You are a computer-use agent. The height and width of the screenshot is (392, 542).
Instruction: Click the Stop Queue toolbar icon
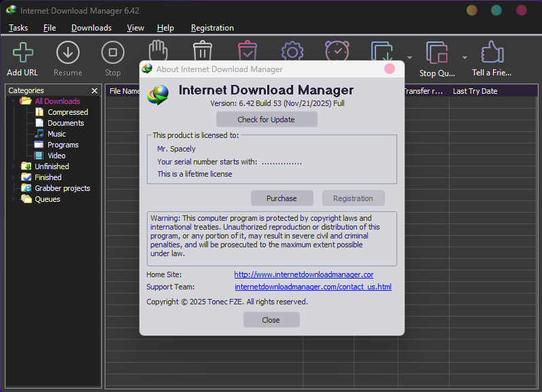(x=437, y=53)
